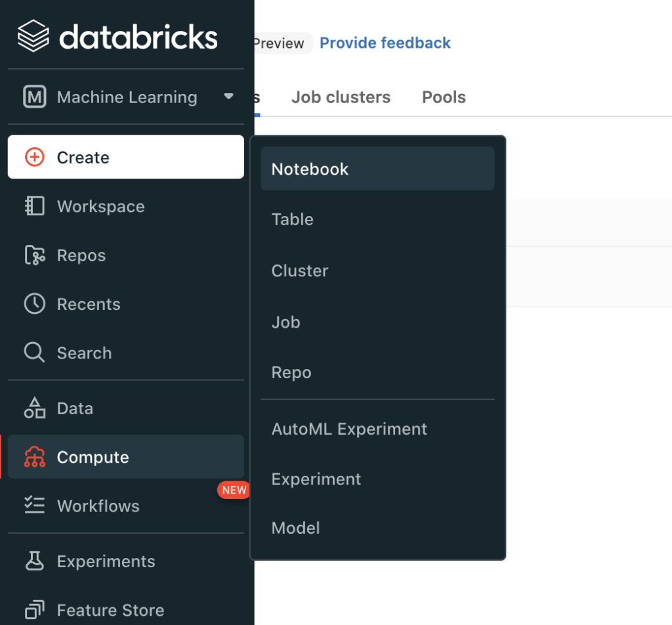
Task: Click the Data shapes icon
Action: click(34, 408)
